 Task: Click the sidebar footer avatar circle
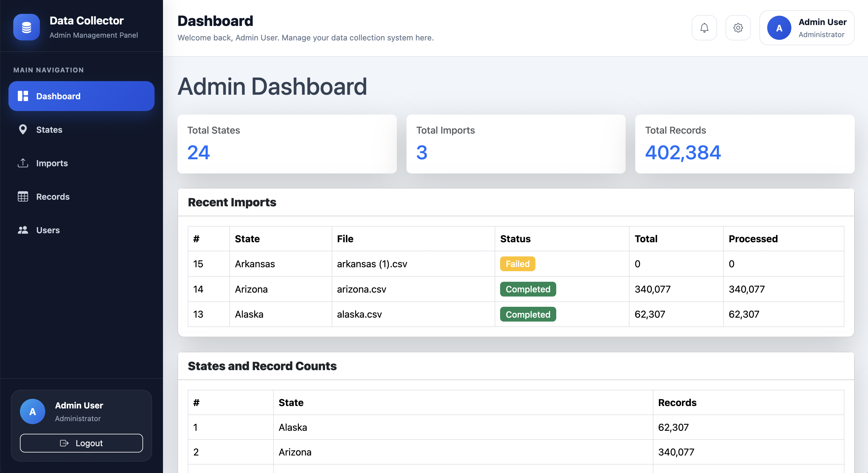coord(32,411)
